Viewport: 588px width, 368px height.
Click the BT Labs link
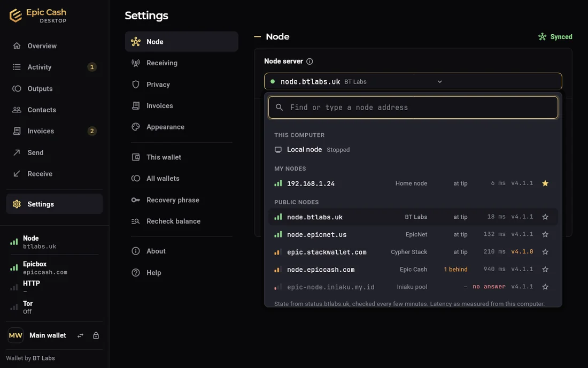(x=43, y=358)
